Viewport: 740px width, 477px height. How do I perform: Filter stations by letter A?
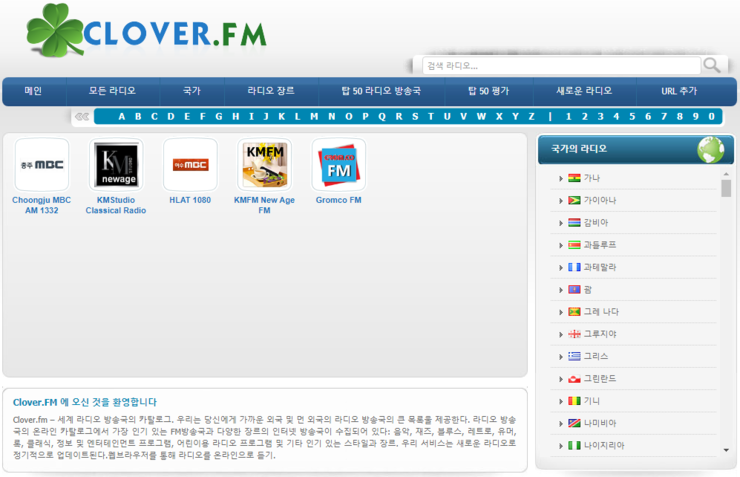click(x=122, y=117)
